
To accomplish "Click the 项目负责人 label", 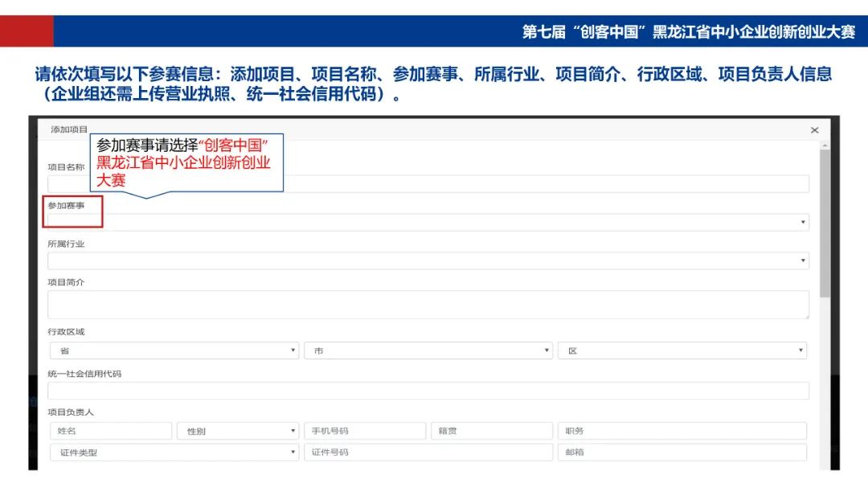I will (70, 412).
